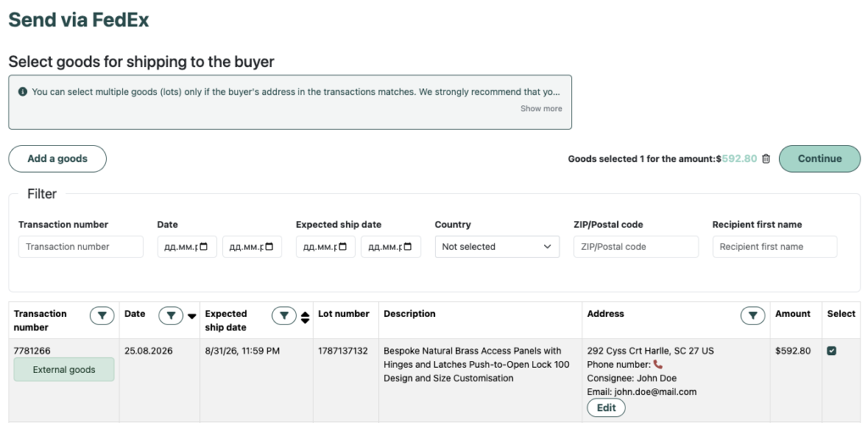Open calendar on first Expected ship date field

coord(342,247)
